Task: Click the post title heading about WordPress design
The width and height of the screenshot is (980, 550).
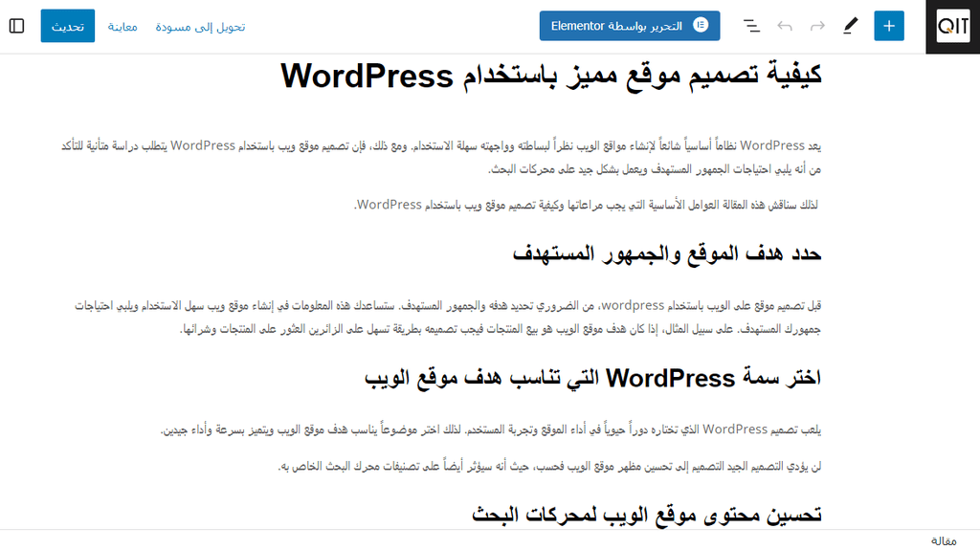Action: tap(550, 77)
